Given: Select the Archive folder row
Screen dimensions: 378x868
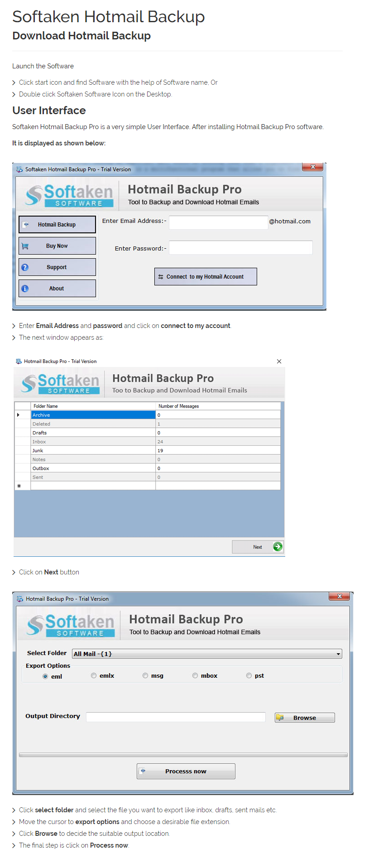Looking at the screenshot, I should [x=148, y=415].
